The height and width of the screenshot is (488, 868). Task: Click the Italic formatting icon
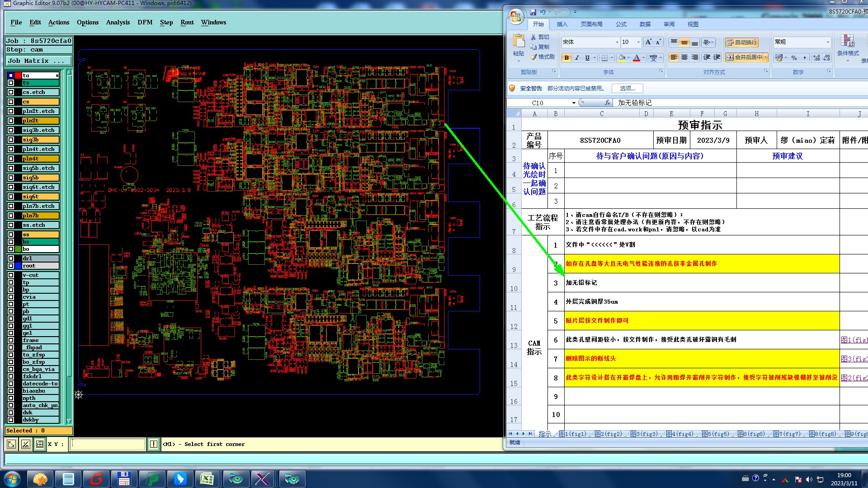(577, 58)
